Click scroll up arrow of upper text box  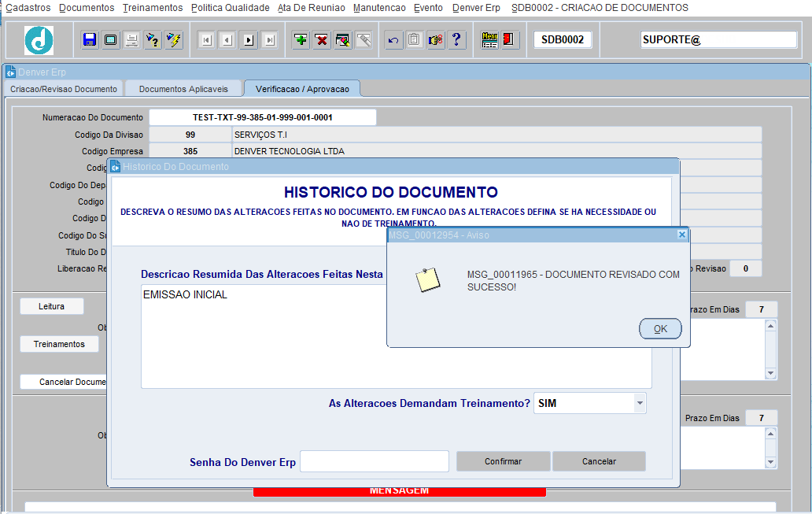click(x=770, y=326)
